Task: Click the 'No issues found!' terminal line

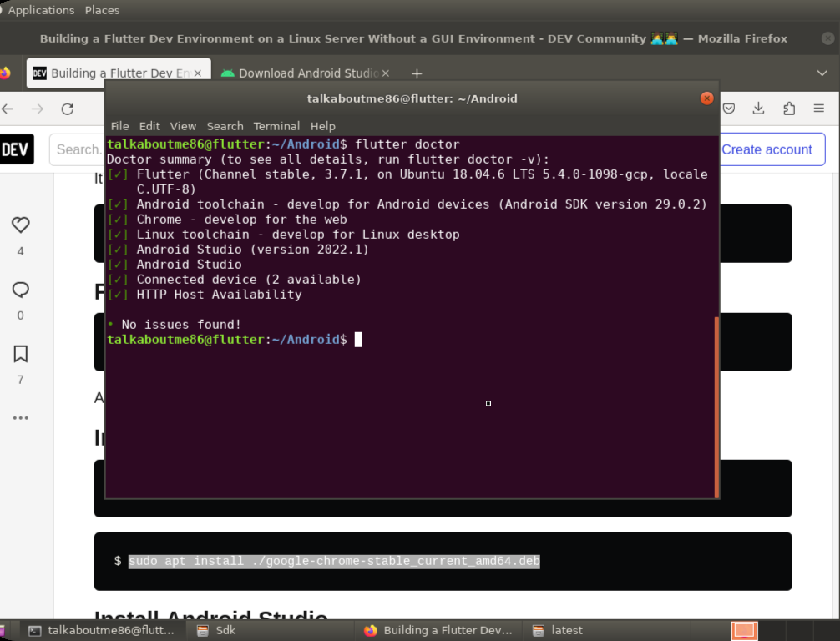Action: point(181,325)
